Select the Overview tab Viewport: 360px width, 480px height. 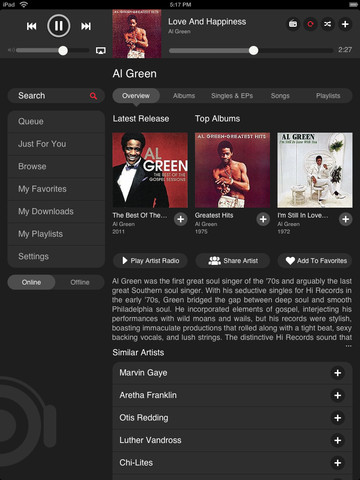pyautogui.click(x=136, y=96)
